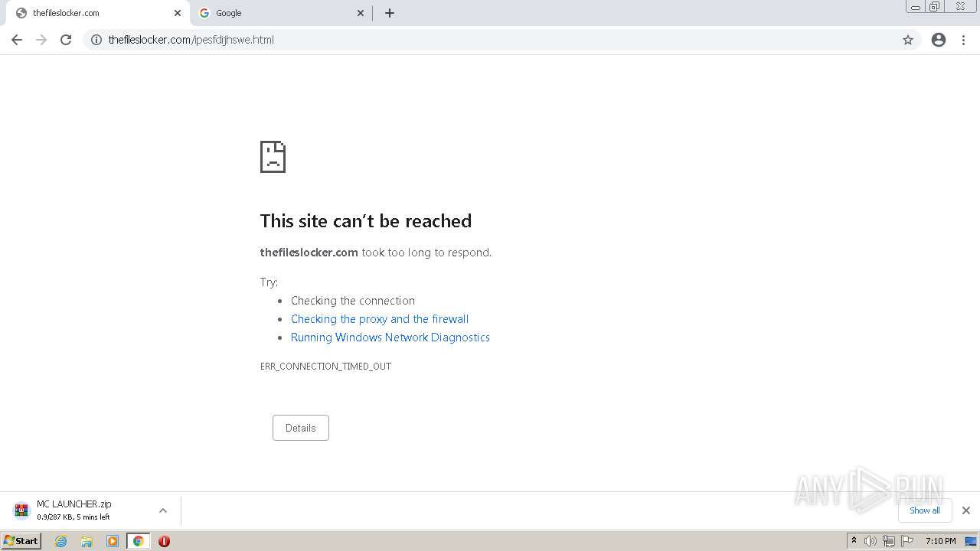Image resolution: width=980 pixels, height=551 pixels.
Task: Close the thefileslocker.com tab
Action: [178, 13]
